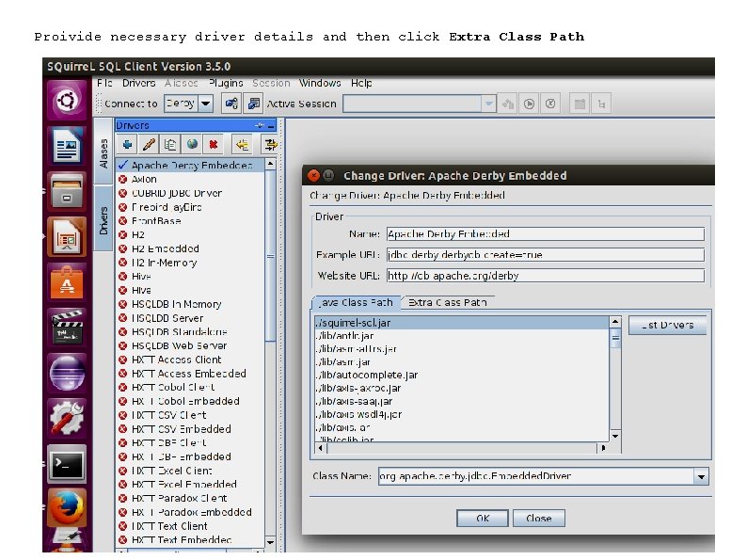747x560 pixels.
Task: Click the copy driver icon
Action: point(170,144)
